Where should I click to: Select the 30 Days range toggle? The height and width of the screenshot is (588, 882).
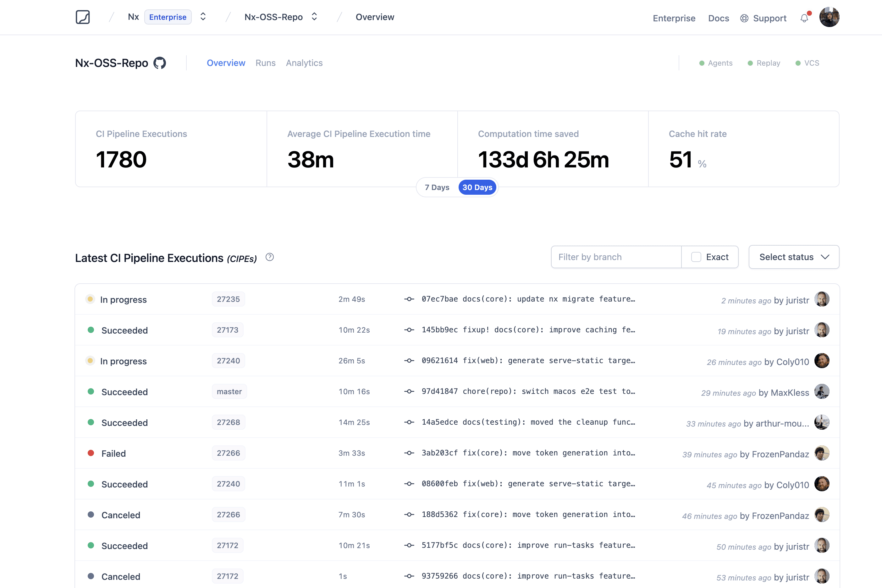(x=477, y=188)
